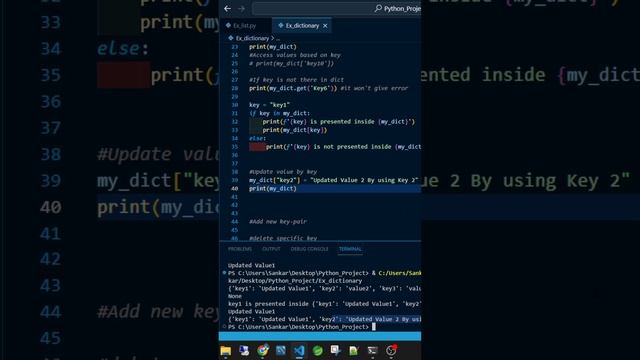Open the blue square app in taskbar
The width and height of the screenshot is (640, 360).
281,351
